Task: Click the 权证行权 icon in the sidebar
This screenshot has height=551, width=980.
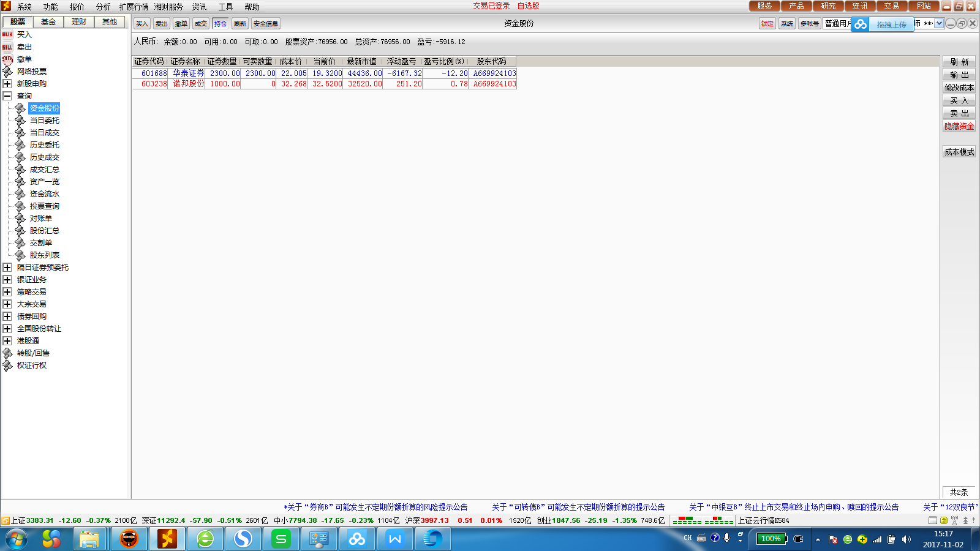Action: pos(7,365)
